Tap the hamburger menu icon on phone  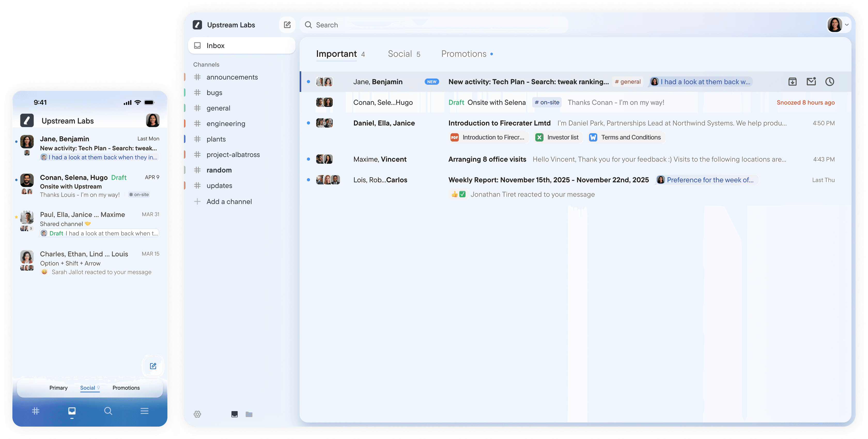145,411
